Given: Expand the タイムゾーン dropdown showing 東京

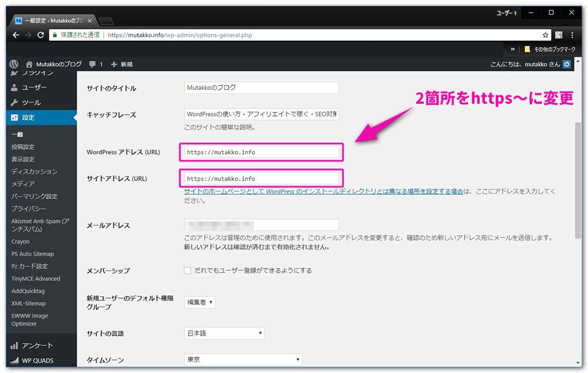Looking at the screenshot, I should tap(242, 359).
